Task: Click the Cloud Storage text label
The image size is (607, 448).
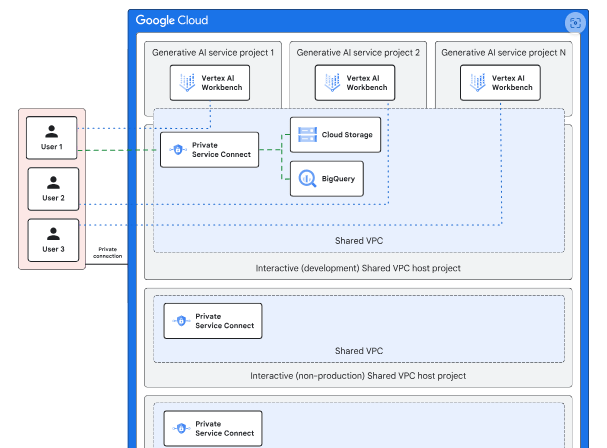Action: pos(348,134)
